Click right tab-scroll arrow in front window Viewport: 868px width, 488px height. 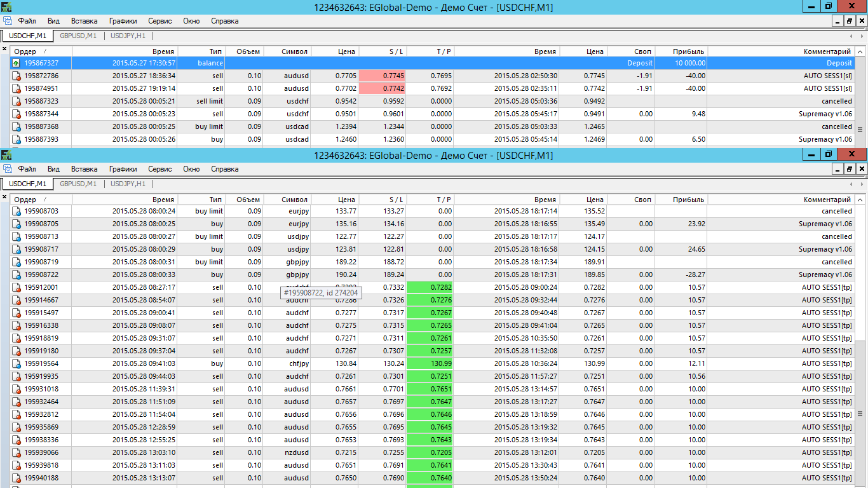(861, 184)
